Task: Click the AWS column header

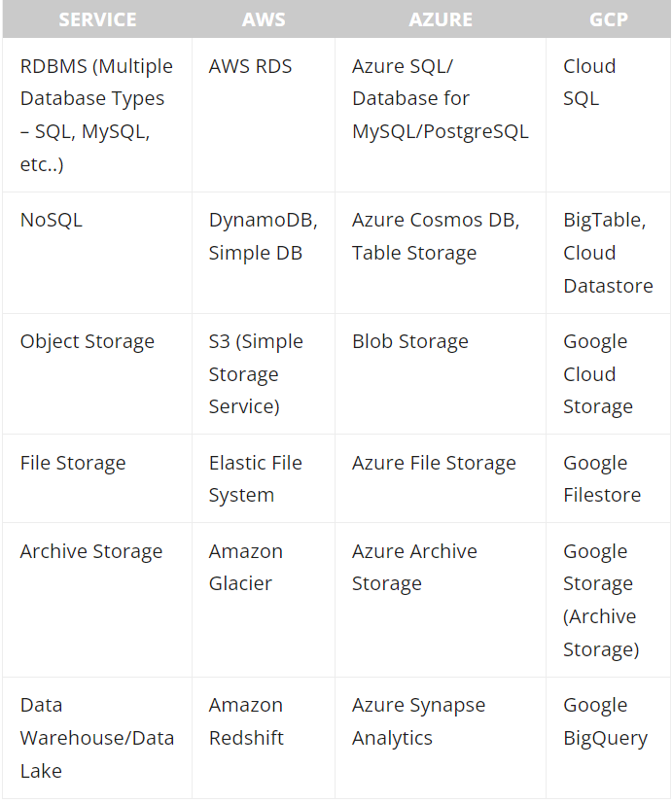Action: tap(264, 19)
